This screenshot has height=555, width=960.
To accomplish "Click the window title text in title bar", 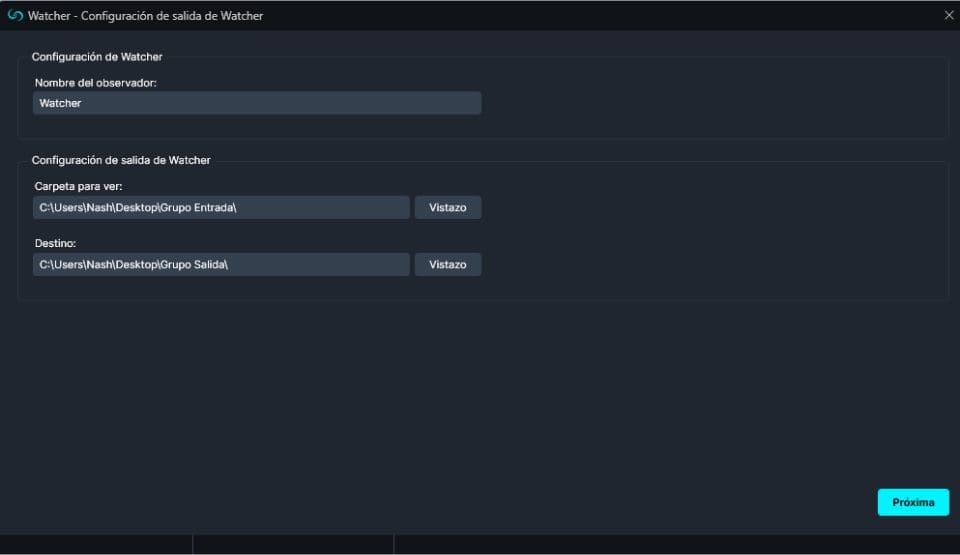I will 145,16.
